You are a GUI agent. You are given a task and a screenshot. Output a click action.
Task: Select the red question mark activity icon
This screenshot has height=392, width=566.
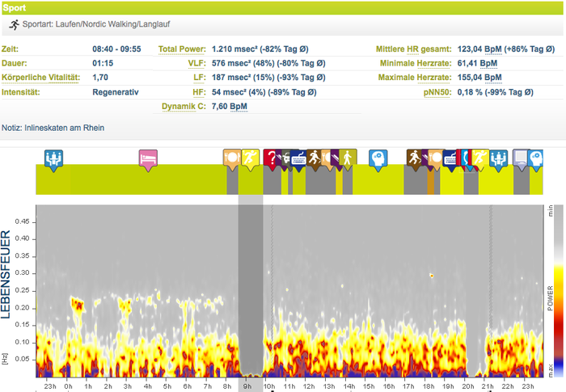pos(272,157)
